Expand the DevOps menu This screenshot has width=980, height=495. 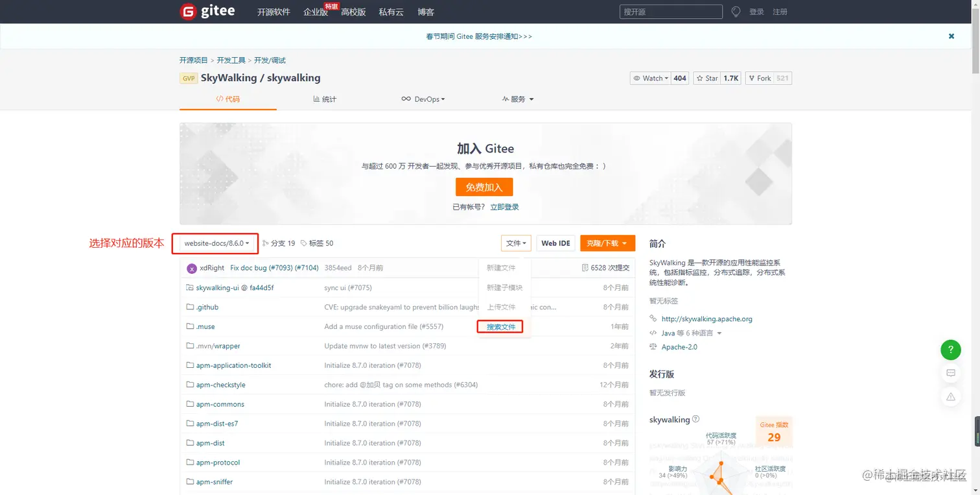click(x=423, y=99)
